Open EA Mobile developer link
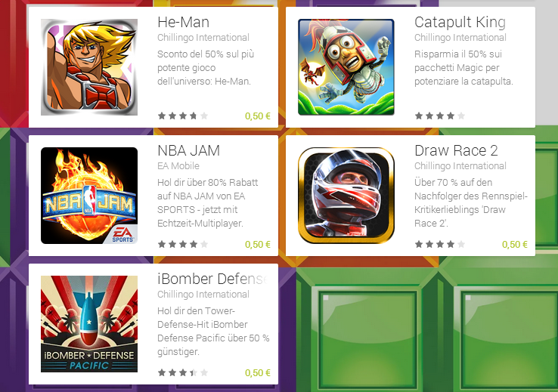Screen dimensions: 558x392 point(178,166)
